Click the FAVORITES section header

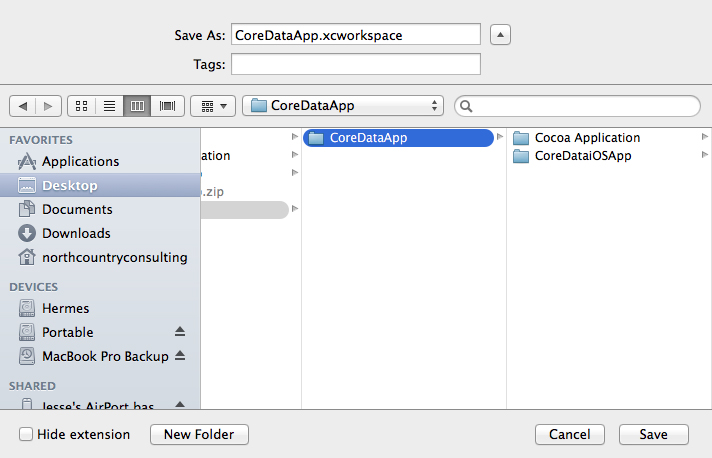coord(41,140)
